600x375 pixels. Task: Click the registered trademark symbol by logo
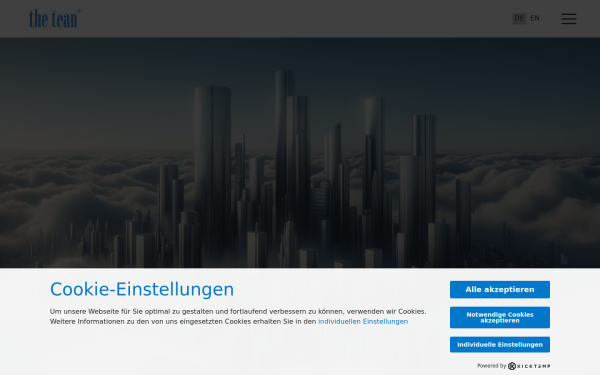pos(79,11)
